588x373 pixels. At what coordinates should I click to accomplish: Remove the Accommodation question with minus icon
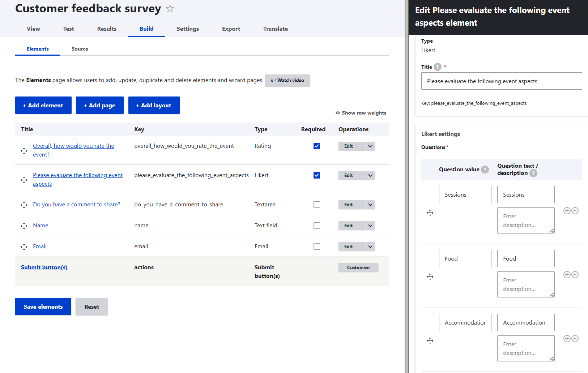[x=575, y=339]
